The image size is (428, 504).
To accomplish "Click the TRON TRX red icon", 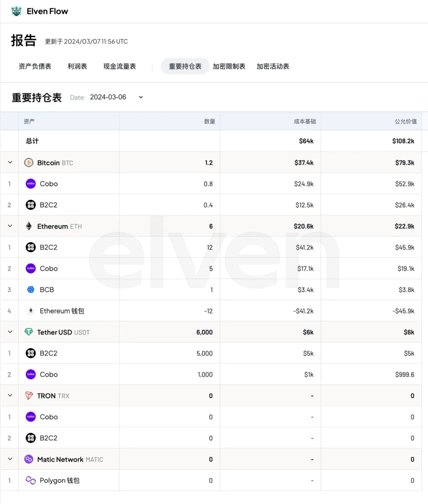I will coord(29,396).
